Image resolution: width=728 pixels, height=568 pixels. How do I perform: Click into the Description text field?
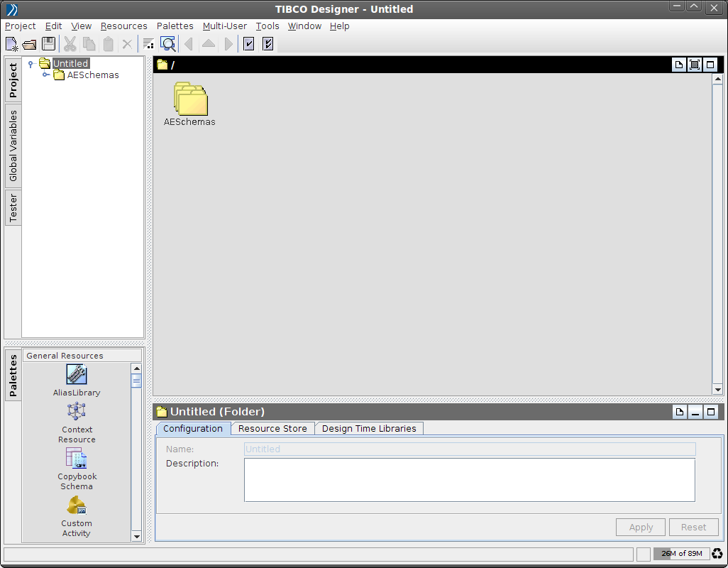point(469,480)
